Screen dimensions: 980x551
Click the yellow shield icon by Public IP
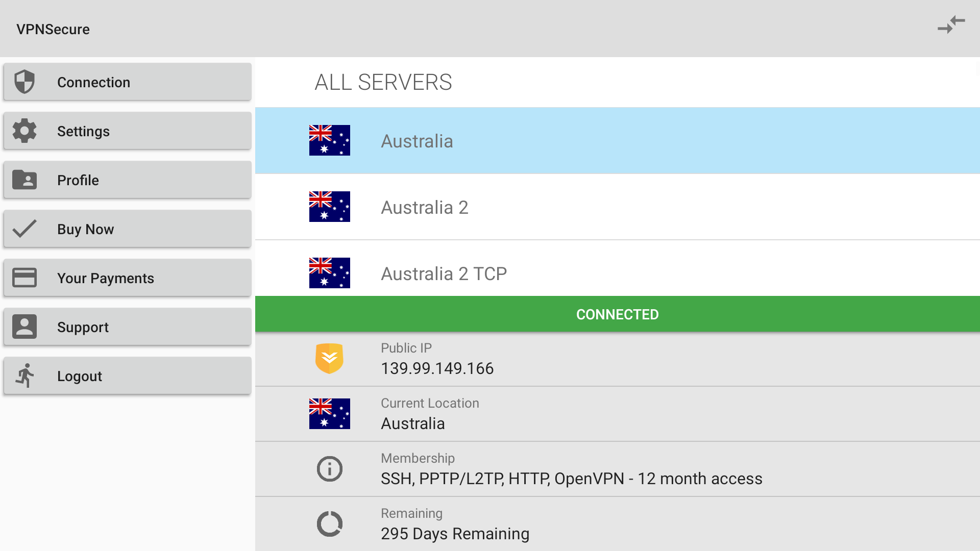click(330, 359)
